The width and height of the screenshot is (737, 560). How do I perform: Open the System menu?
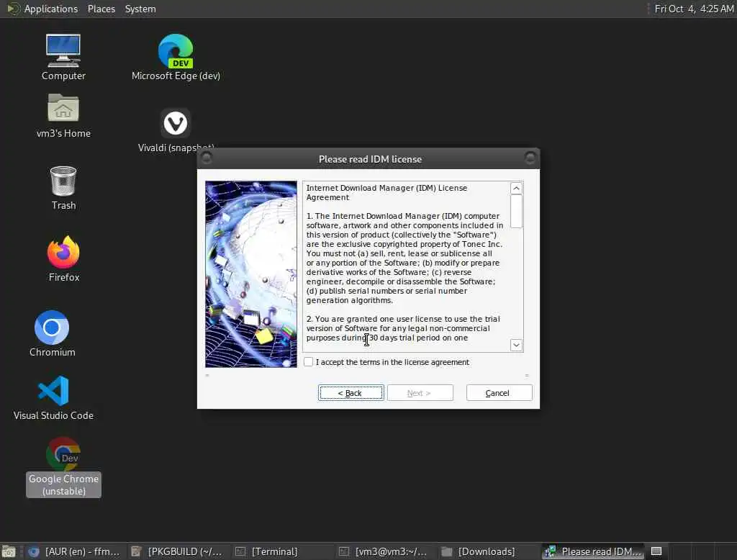tap(140, 9)
